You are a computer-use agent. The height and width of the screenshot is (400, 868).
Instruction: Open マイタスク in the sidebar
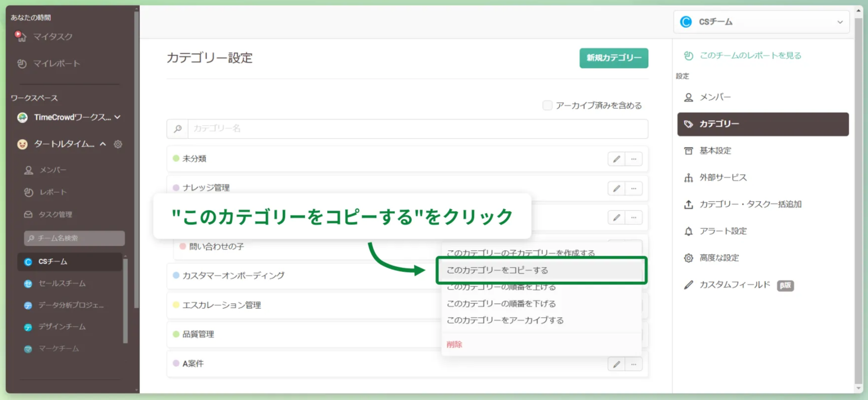point(53,37)
